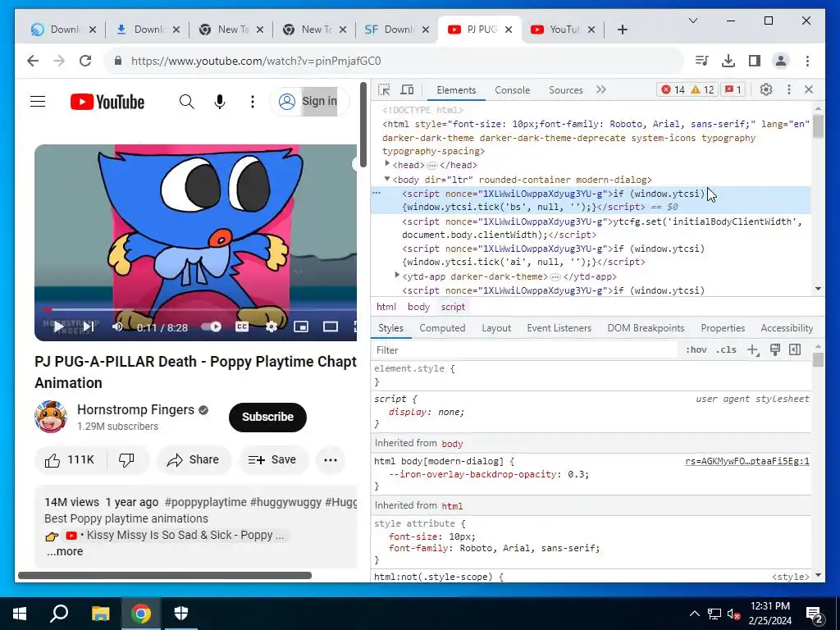
Task: Open the Event Listeners tab
Action: click(559, 328)
